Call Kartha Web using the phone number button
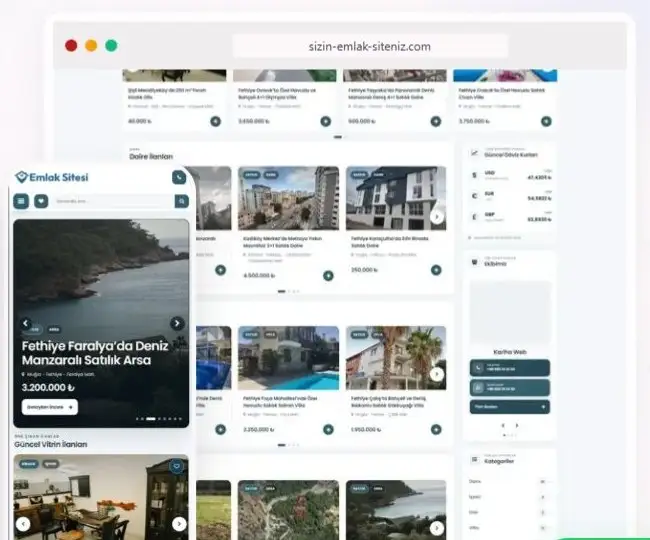The image size is (650, 540). 510,368
